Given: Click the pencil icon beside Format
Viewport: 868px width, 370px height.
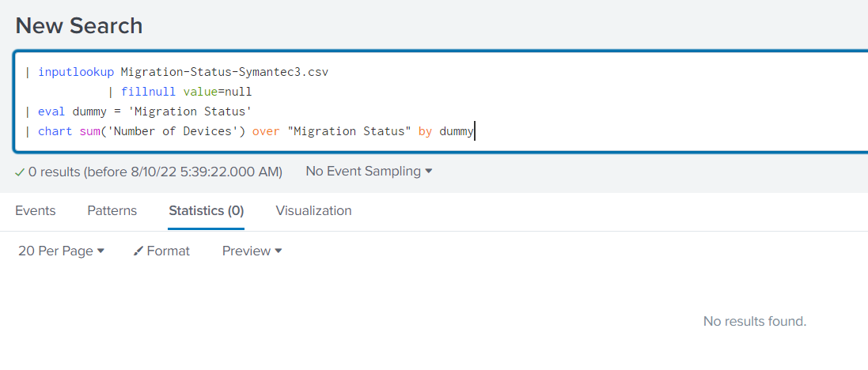Looking at the screenshot, I should pyautogui.click(x=138, y=251).
